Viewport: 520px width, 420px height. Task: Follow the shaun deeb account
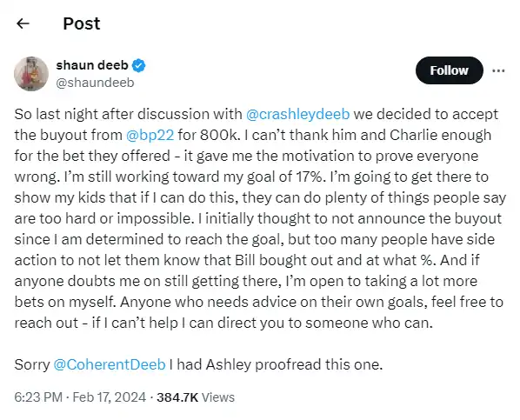pos(450,70)
